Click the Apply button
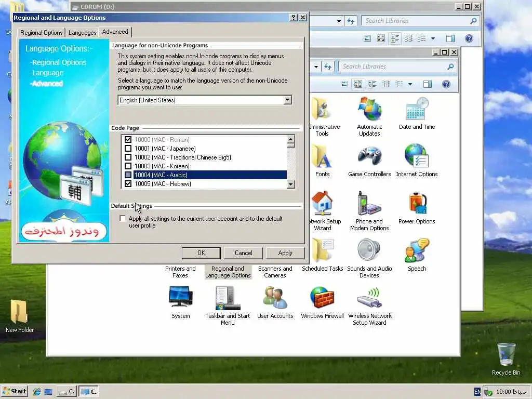The image size is (532, 399). pos(285,253)
